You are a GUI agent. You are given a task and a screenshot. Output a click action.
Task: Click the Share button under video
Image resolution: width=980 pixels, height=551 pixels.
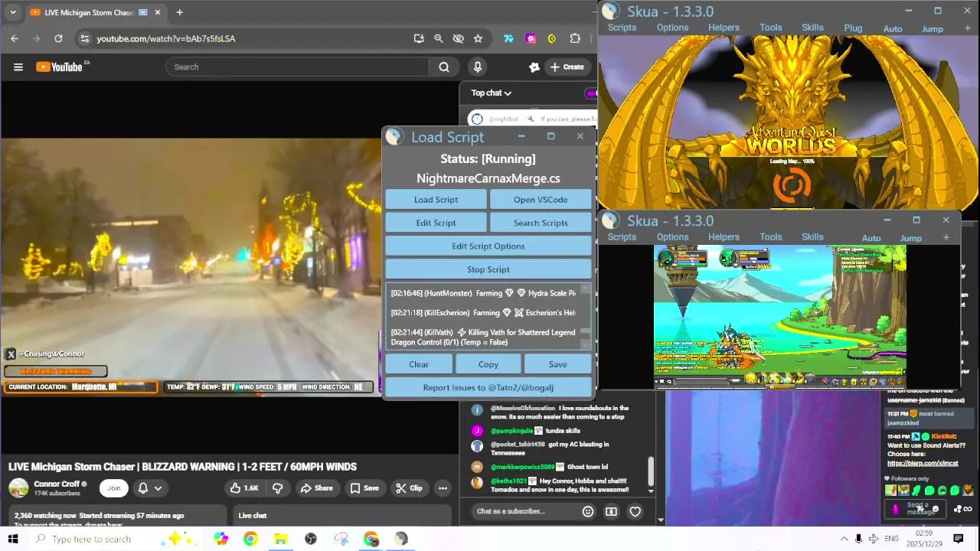(316, 488)
